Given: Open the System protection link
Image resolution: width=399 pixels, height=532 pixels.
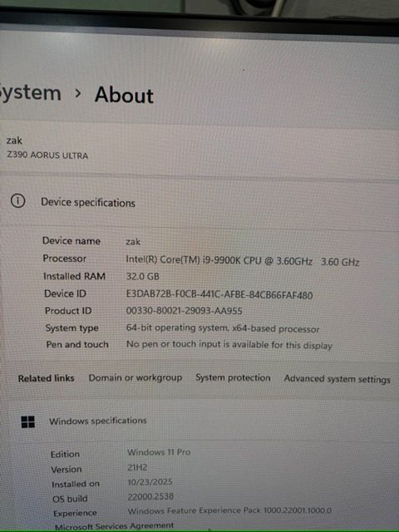Looking at the screenshot, I should coord(233,378).
